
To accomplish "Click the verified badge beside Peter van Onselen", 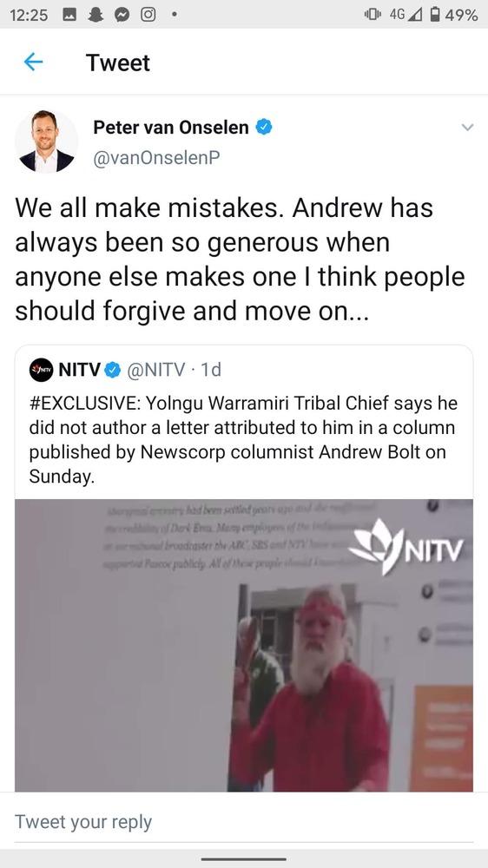I will [264, 128].
